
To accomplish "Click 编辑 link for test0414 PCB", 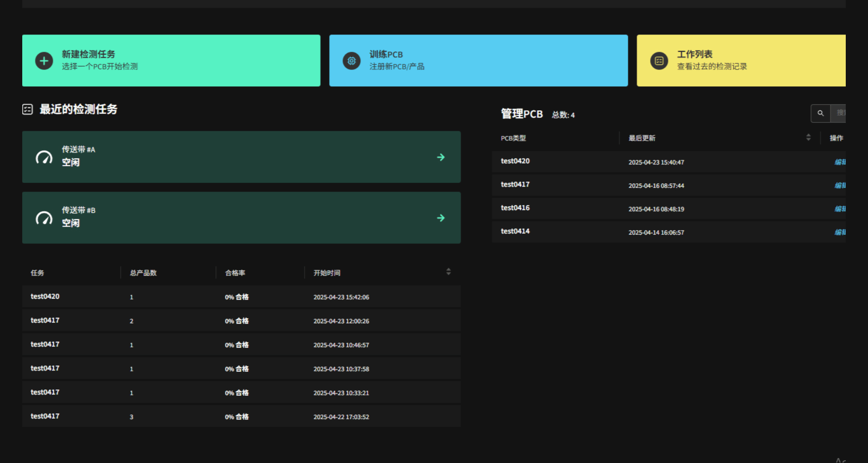I will (840, 231).
